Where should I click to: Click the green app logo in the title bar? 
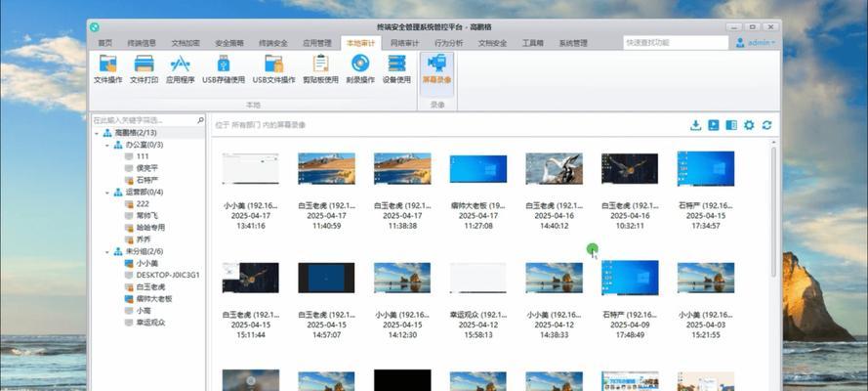[x=95, y=26]
